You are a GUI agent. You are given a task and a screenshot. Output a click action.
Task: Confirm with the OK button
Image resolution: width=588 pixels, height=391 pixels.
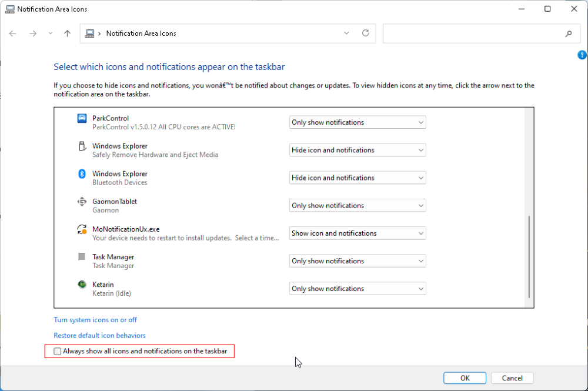(465, 378)
